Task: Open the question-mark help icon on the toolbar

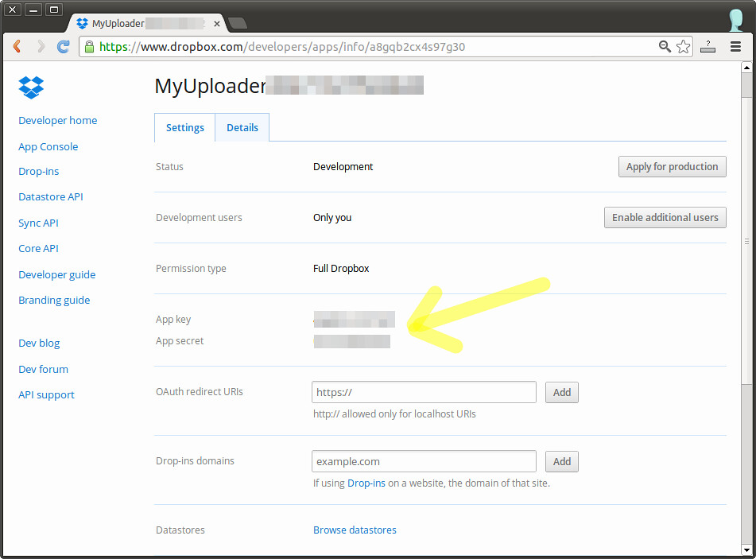Action: (708, 47)
